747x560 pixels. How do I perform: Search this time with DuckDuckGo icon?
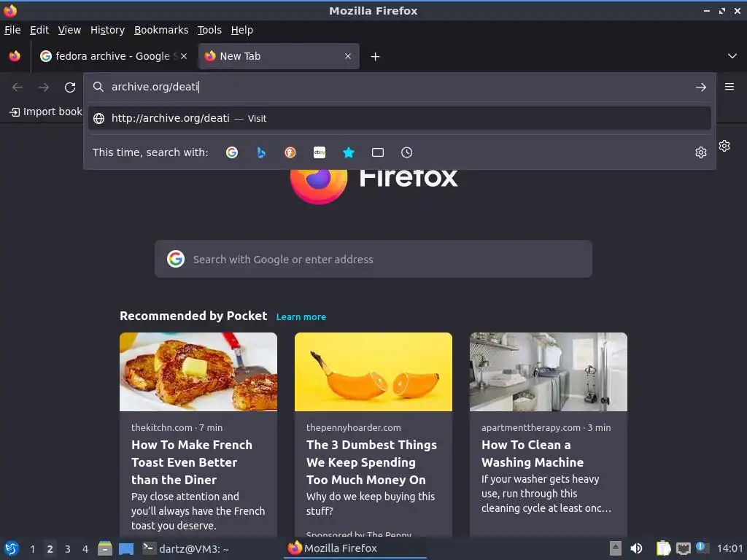tap(290, 152)
